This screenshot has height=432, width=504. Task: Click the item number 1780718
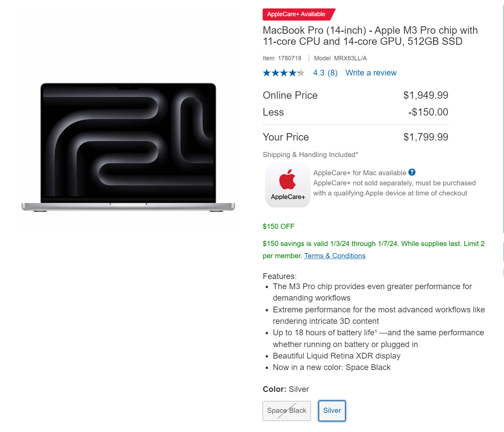coord(290,58)
